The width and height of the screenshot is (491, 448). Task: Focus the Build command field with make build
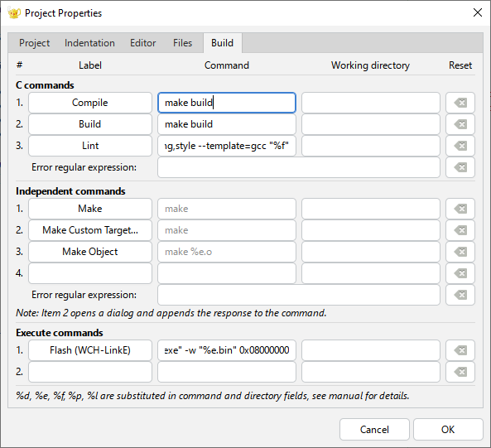tap(227, 124)
